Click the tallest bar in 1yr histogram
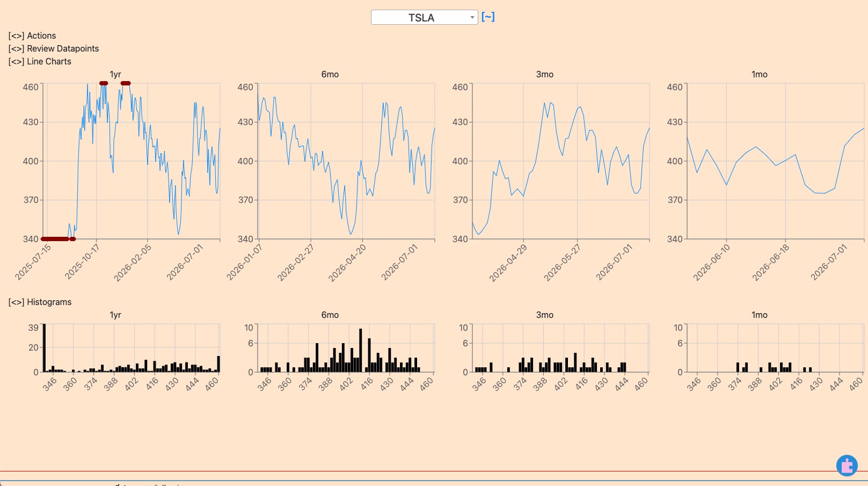The height and width of the screenshot is (486, 868). [45, 348]
